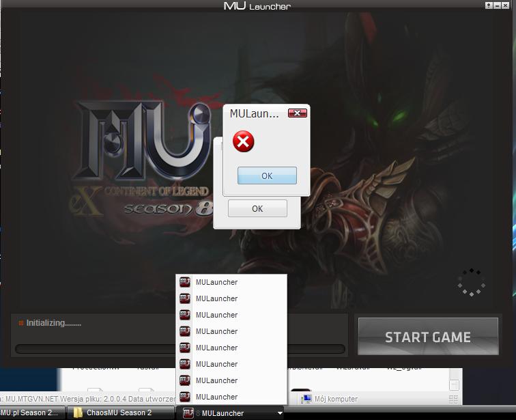Click the file version text MU.MTGVN.NET in the status bar
The width and height of the screenshot is (516, 420).
[x=31, y=399]
